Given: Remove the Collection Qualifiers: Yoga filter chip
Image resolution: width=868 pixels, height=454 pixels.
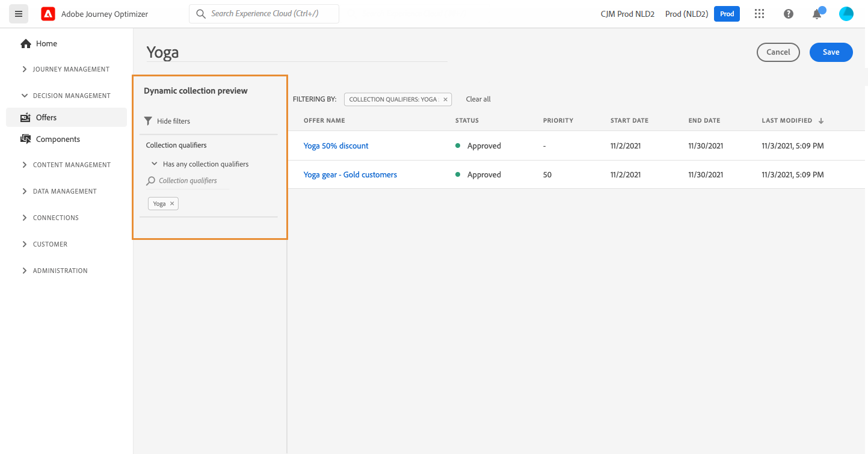Looking at the screenshot, I should click(x=445, y=99).
